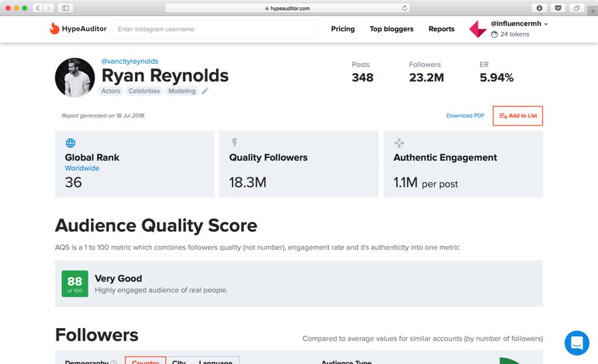598x364 pixels.
Task: Click the Add to List button
Action: pyautogui.click(x=518, y=116)
